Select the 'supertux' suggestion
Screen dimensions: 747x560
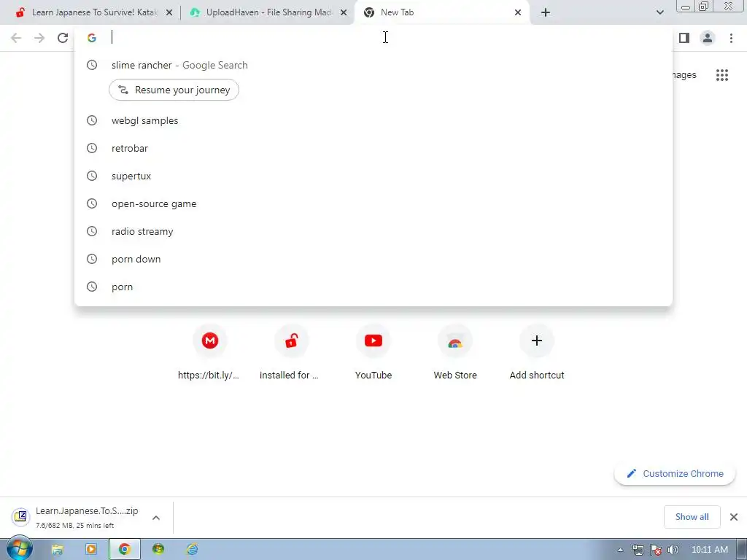(373, 176)
